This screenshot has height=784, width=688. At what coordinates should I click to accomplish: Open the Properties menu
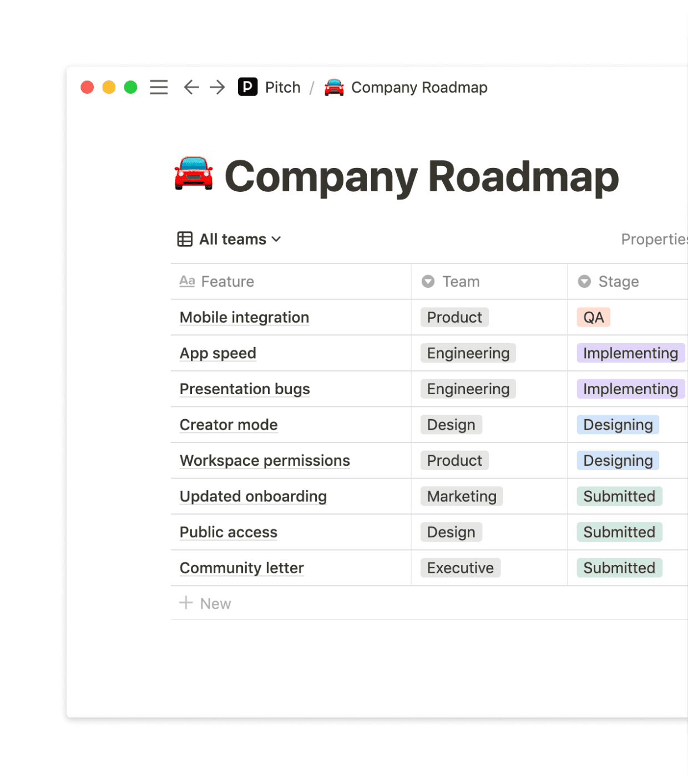(x=655, y=239)
